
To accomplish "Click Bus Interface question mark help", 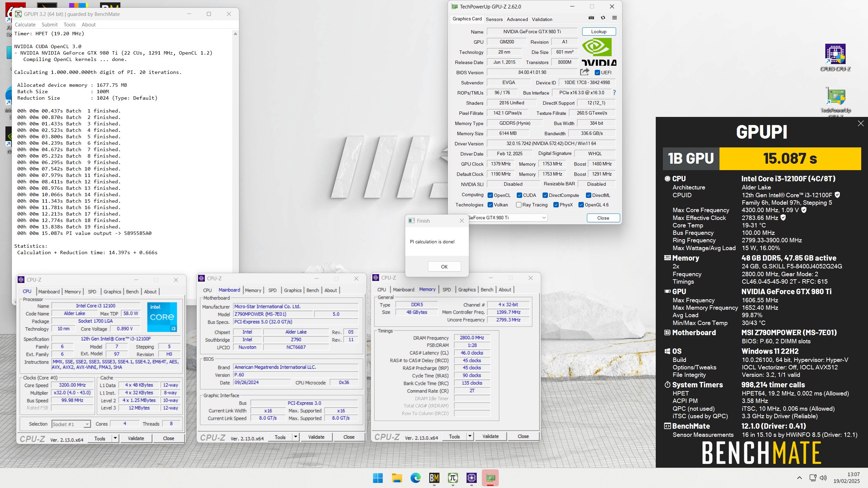I will click(614, 93).
